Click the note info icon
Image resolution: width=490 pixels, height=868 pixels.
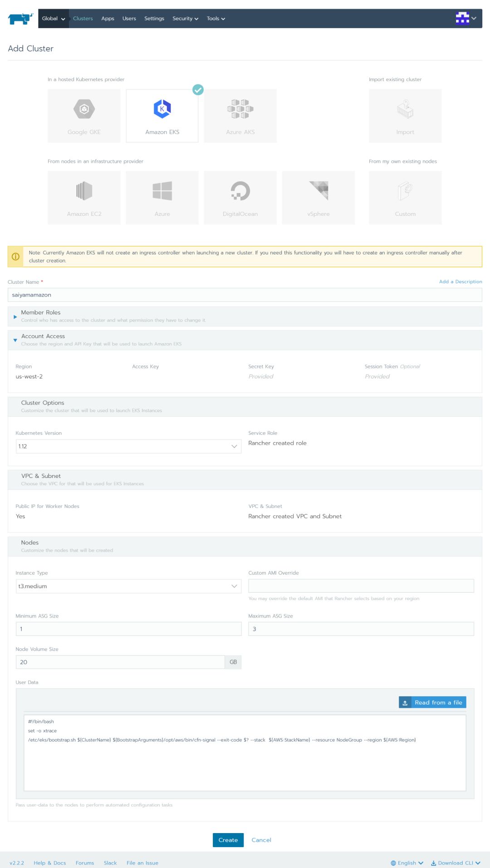15,257
